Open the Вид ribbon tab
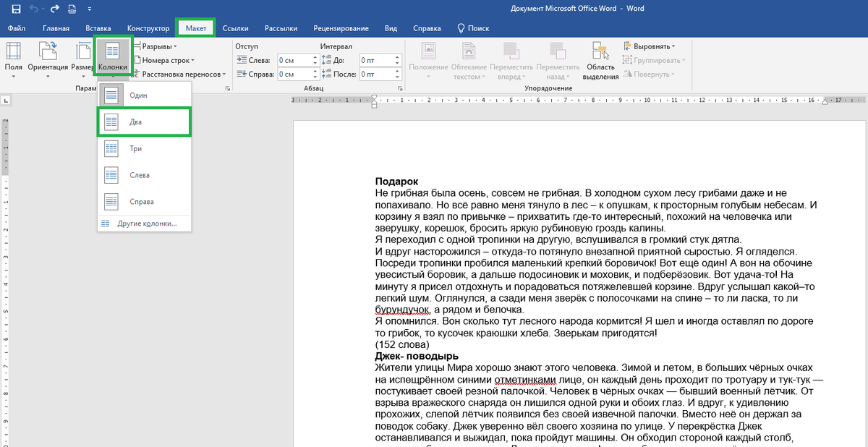 [391, 28]
